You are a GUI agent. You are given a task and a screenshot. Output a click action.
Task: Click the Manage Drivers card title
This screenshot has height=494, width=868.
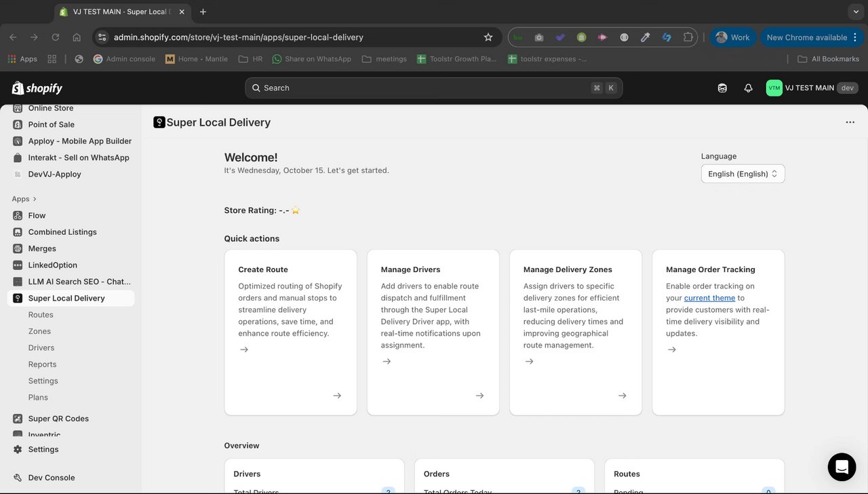tap(410, 269)
